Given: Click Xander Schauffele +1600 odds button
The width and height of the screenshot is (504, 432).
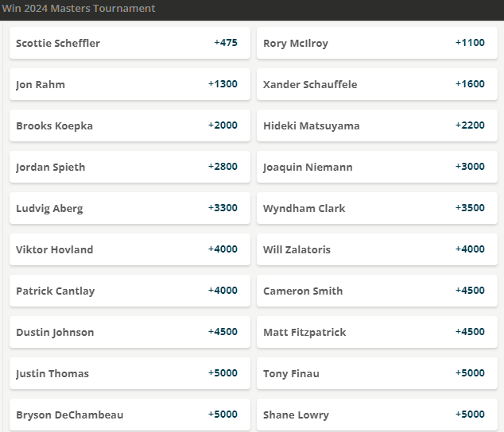Looking at the screenshot, I should tap(377, 84).
